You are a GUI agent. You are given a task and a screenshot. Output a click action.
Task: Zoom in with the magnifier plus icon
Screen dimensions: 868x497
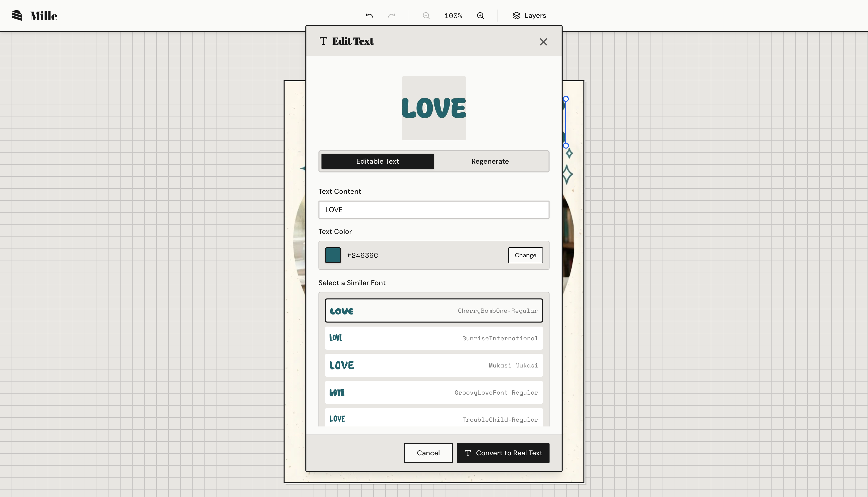point(480,16)
